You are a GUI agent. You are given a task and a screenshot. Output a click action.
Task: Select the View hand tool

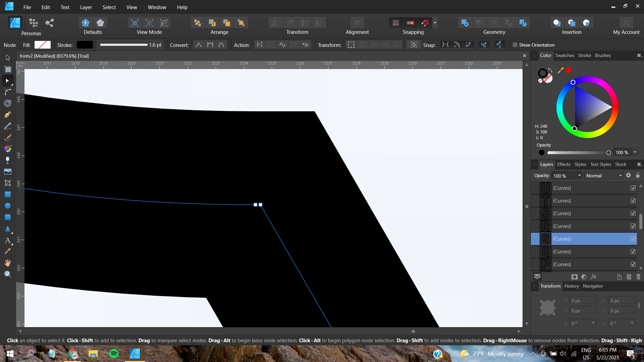(x=8, y=263)
